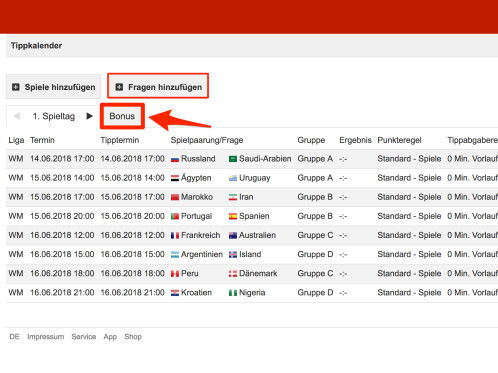Click Gruppe D in Kroatien row
Viewport: 498px width, 373px height.
315,293
